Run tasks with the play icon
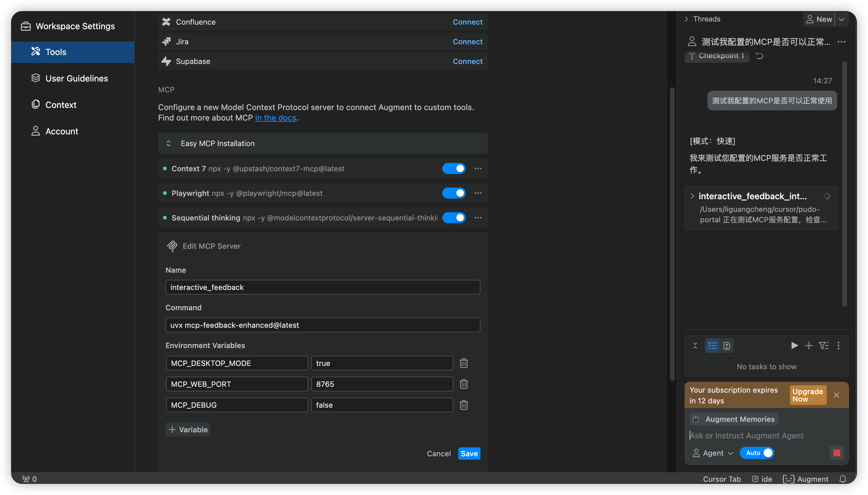Screen dimensions: 868x495 (794, 346)
